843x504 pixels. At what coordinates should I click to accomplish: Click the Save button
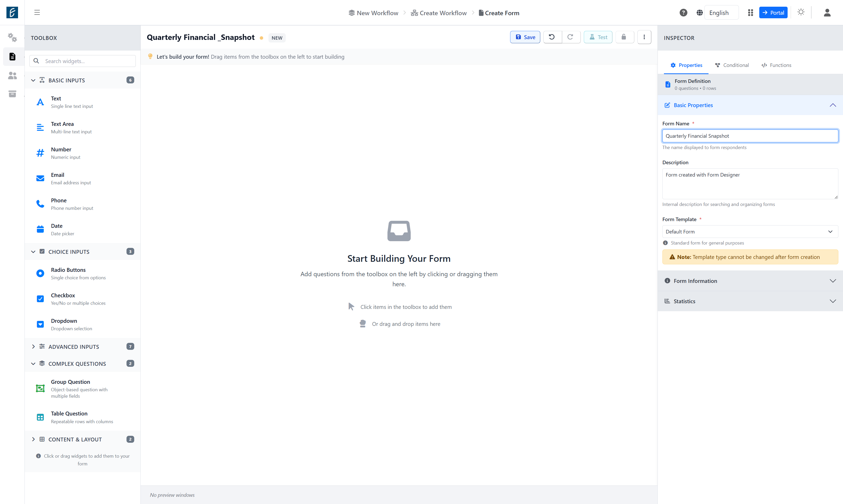pos(525,37)
